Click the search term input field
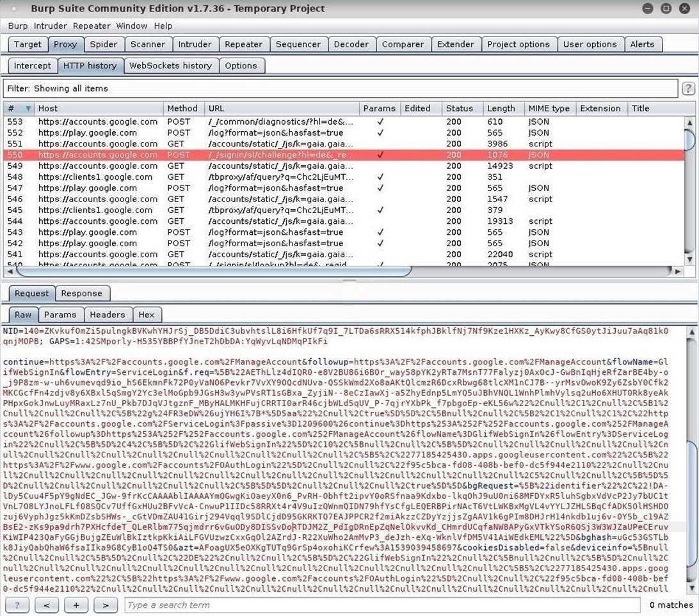The image size is (699, 616). pyautogui.click(x=381, y=605)
